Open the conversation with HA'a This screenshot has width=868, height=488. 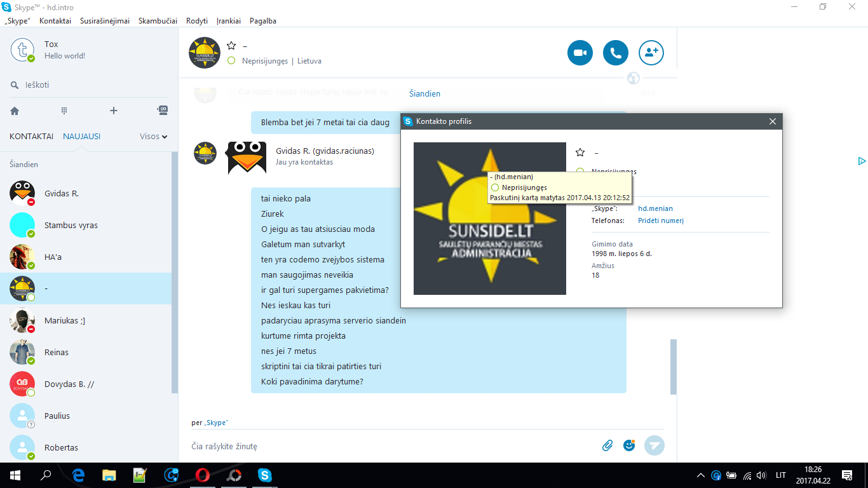86,257
